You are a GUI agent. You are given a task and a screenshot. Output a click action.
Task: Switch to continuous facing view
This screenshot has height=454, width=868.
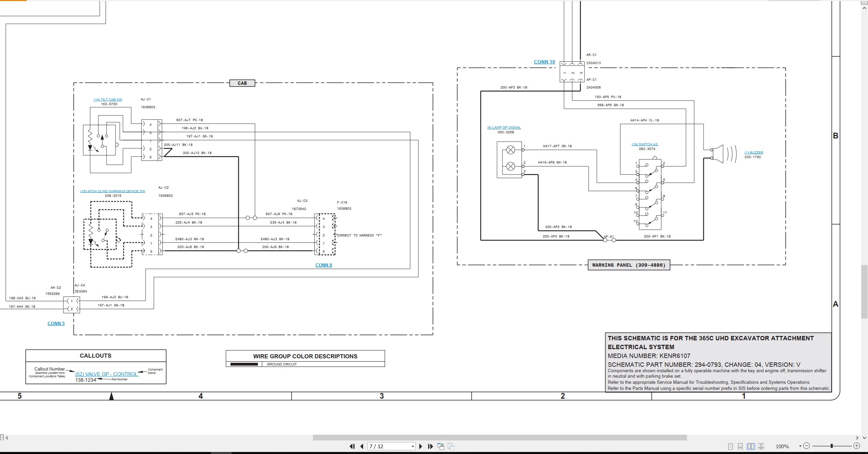coord(761,447)
